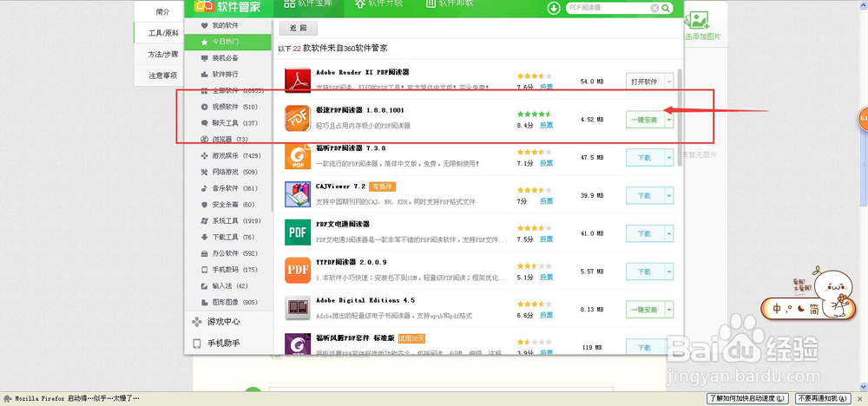Click 一键安装 for 极速PDF阅读器
Image resolution: width=868 pixels, height=406 pixels.
click(x=645, y=120)
